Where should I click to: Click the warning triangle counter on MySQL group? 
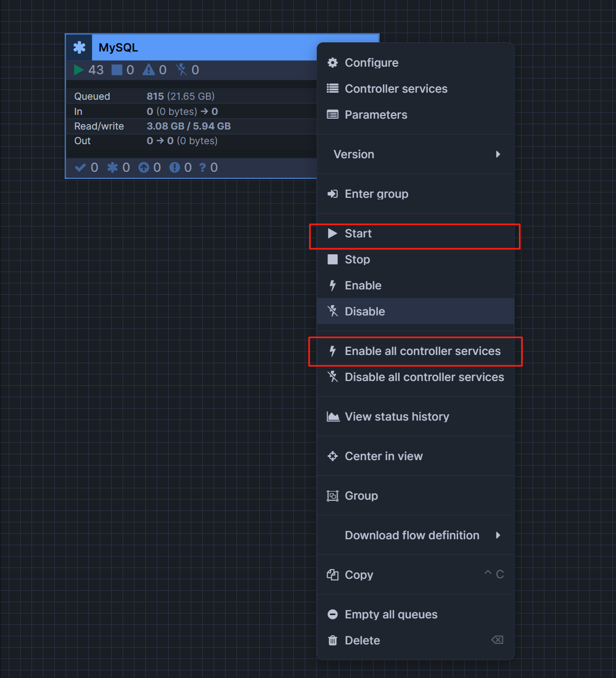pyautogui.click(x=148, y=69)
